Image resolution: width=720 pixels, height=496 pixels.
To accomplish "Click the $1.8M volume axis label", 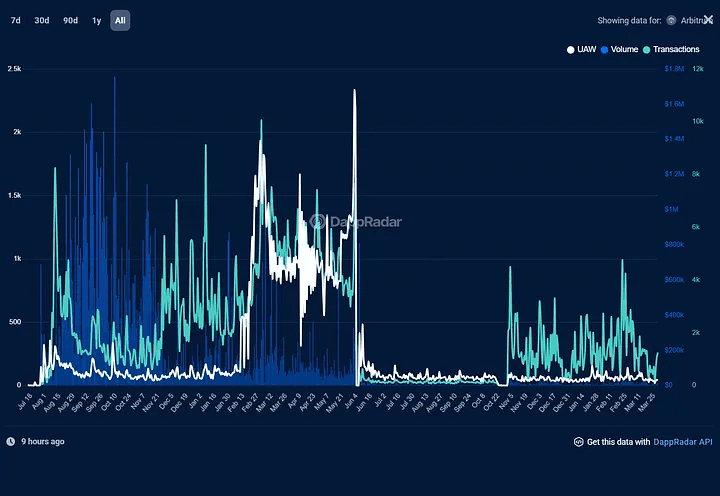I will click(674, 69).
